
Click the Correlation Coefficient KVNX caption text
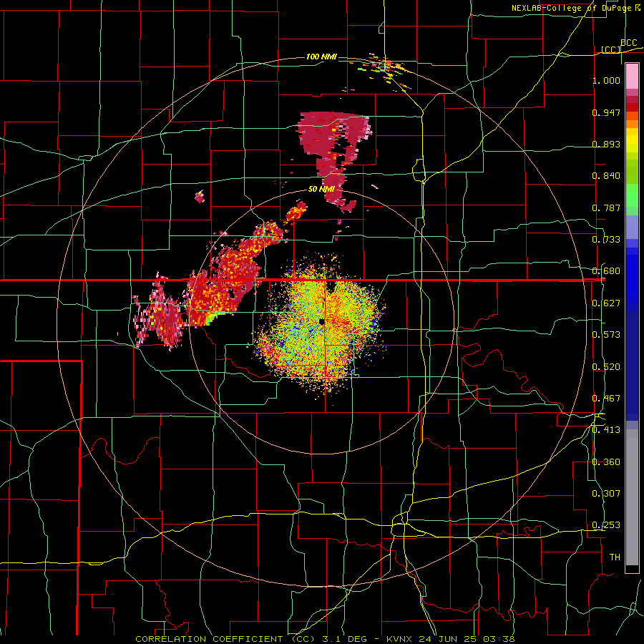point(325,639)
